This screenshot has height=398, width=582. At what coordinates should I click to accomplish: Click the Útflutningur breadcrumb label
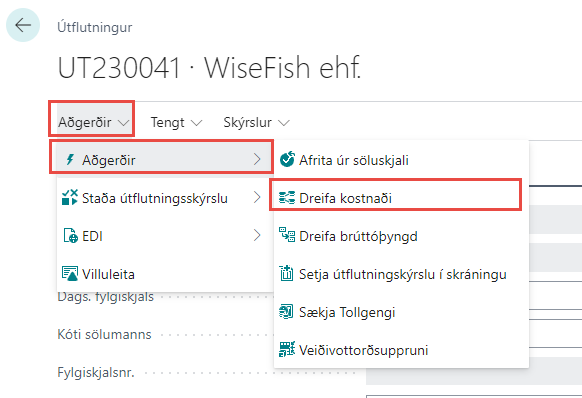[95, 27]
